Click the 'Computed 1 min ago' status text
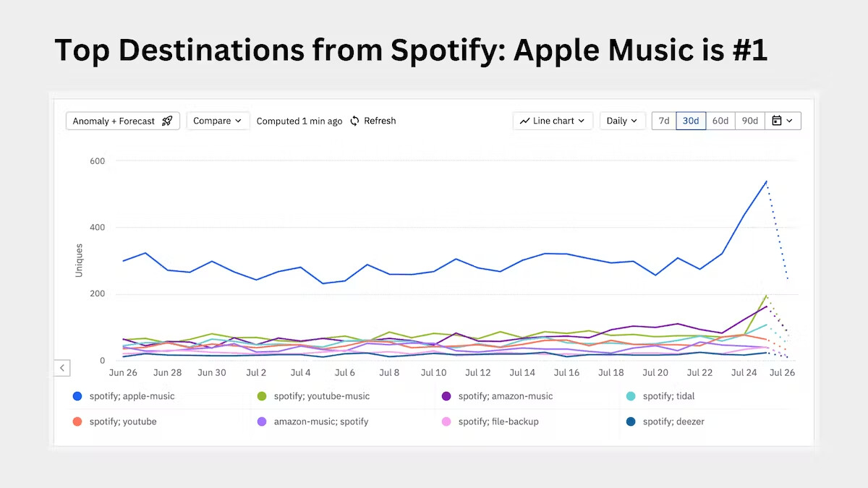The width and height of the screenshot is (868, 488). (x=299, y=121)
